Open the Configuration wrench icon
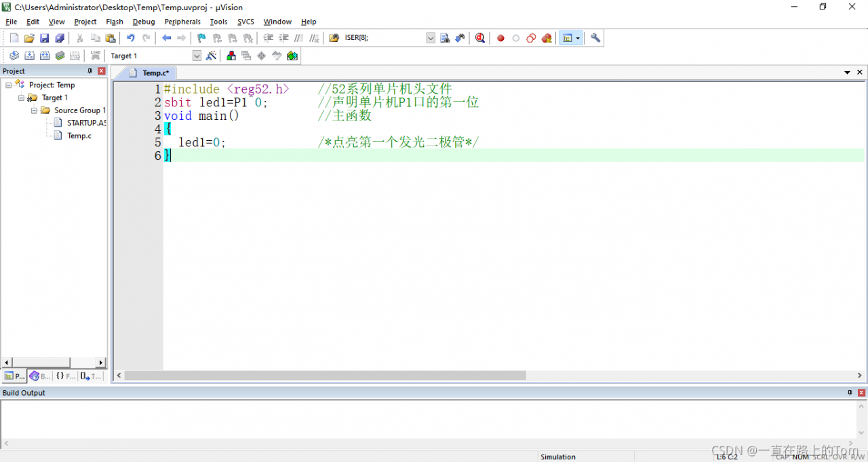This screenshot has width=868, height=462. point(595,39)
